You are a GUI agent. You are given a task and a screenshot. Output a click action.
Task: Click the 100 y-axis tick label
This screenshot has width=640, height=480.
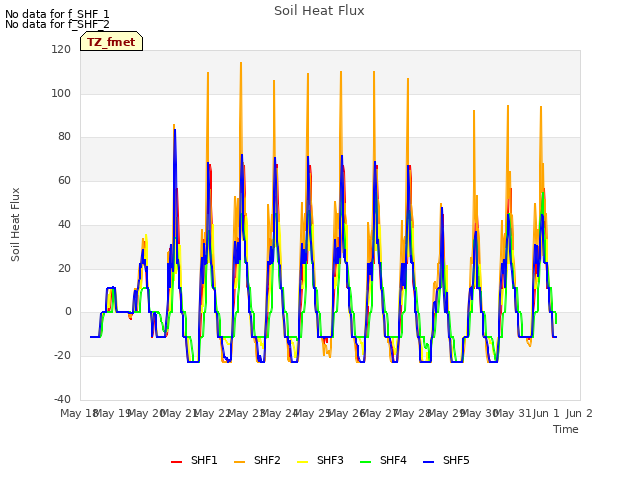coord(61,93)
